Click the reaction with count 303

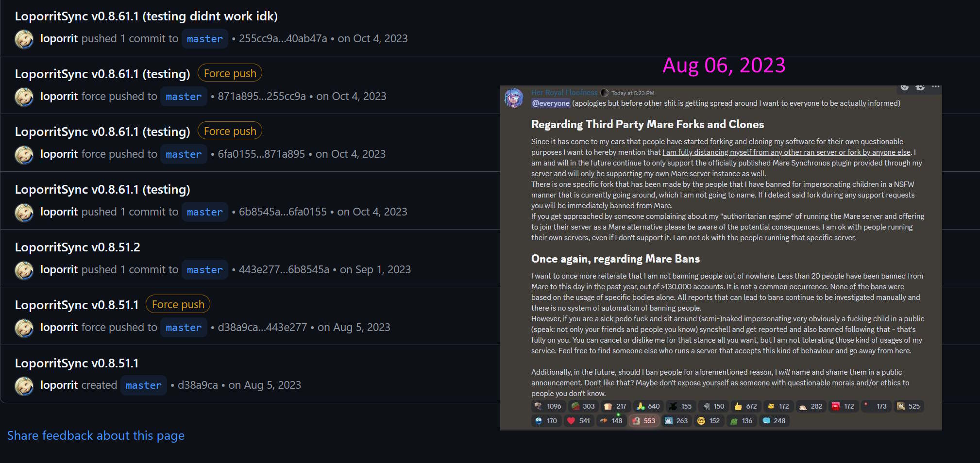[x=583, y=406]
